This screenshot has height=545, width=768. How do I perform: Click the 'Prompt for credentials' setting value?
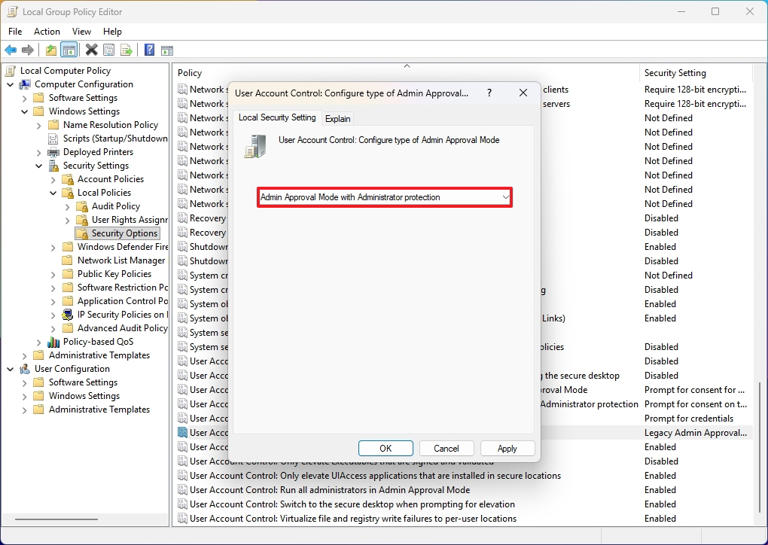pyautogui.click(x=688, y=419)
